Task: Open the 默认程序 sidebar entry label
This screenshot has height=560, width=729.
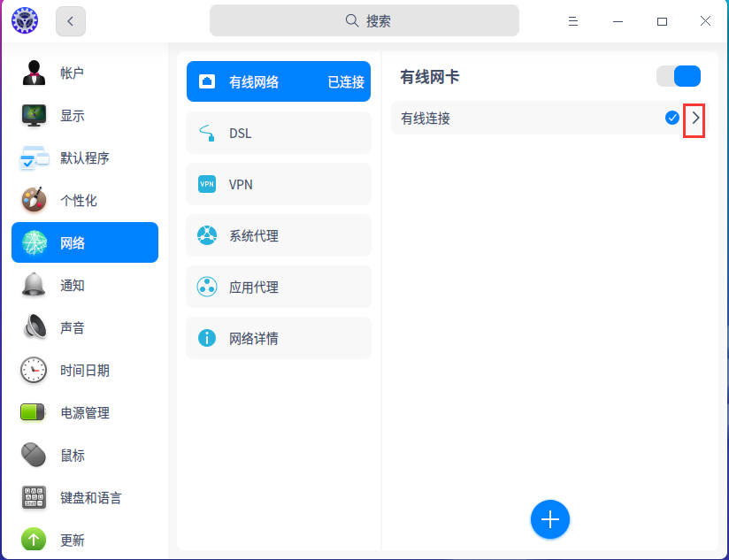Action: click(85, 158)
